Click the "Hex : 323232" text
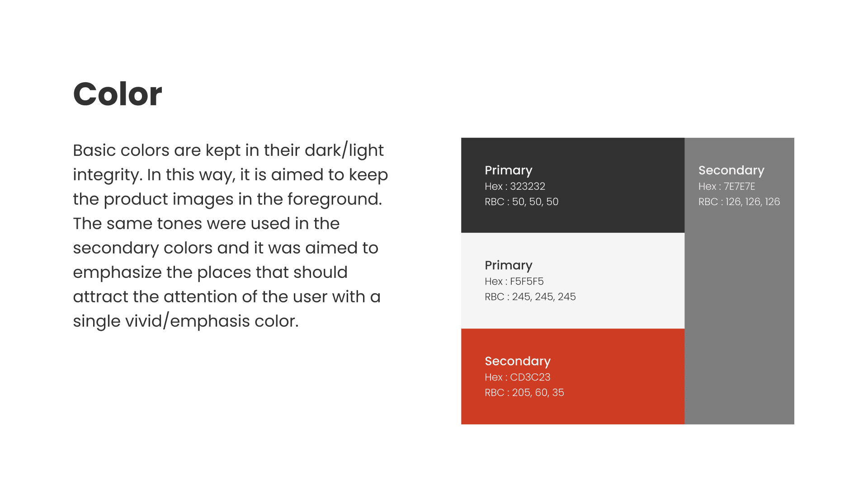 tap(514, 186)
